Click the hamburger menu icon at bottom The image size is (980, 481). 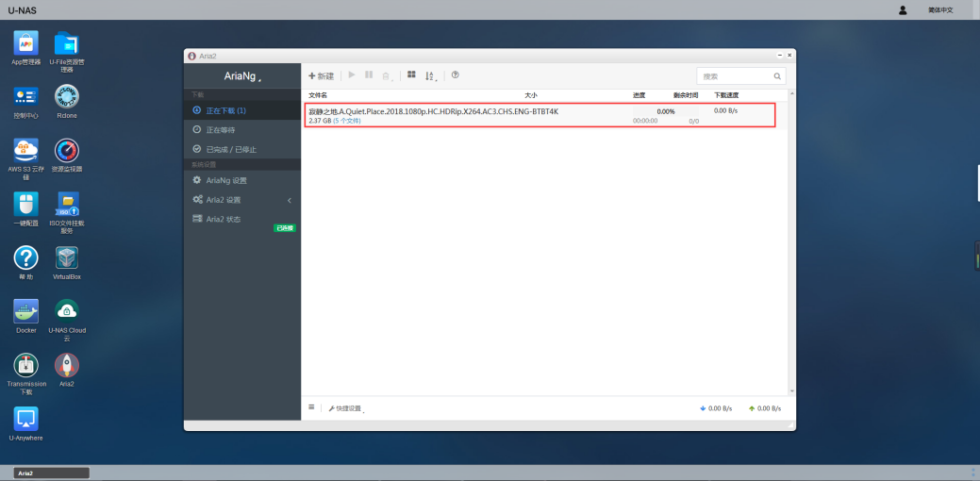(311, 407)
